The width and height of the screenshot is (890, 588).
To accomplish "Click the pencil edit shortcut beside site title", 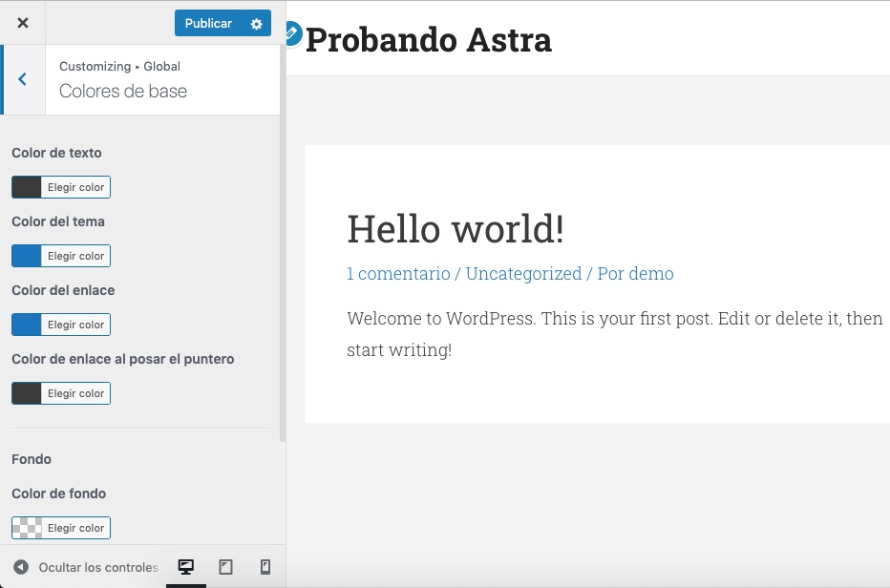I will 290,33.
